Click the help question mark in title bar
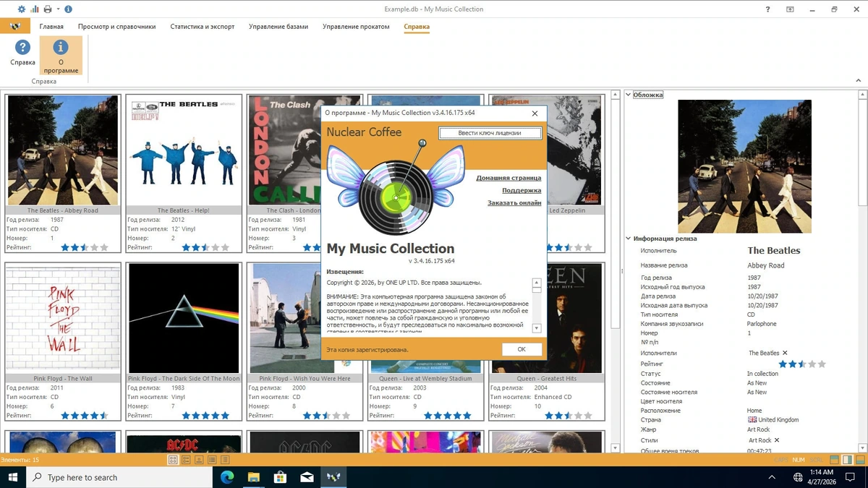The width and height of the screenshot is (868, 488). (768, 9)
